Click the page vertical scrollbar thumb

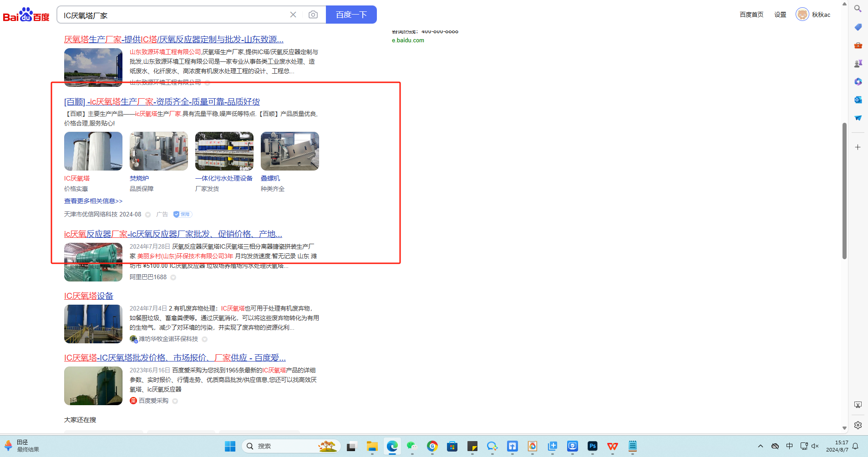coord(844,191)
